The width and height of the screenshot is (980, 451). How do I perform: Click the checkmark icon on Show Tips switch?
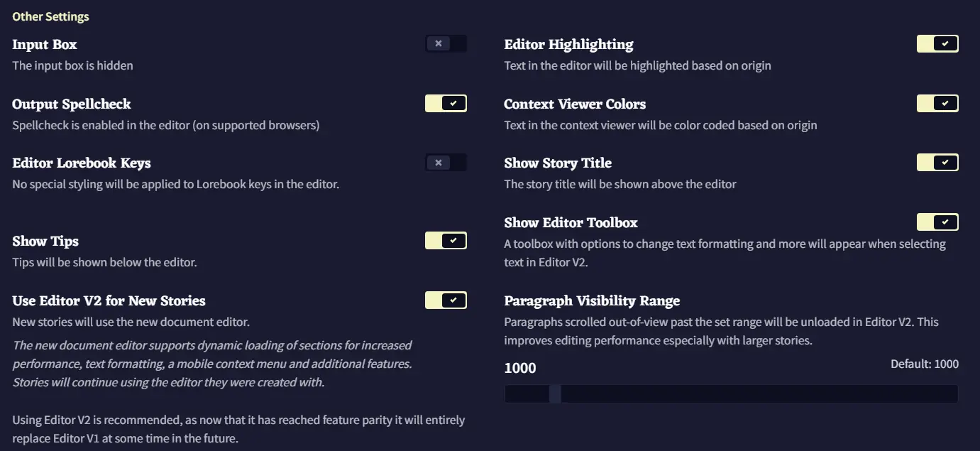click(452, 240)
